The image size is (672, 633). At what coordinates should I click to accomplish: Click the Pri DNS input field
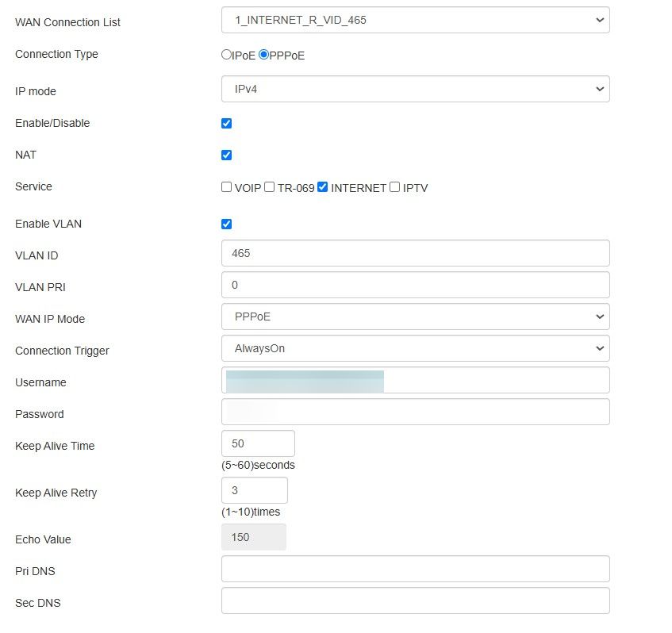tap(415, 569)
